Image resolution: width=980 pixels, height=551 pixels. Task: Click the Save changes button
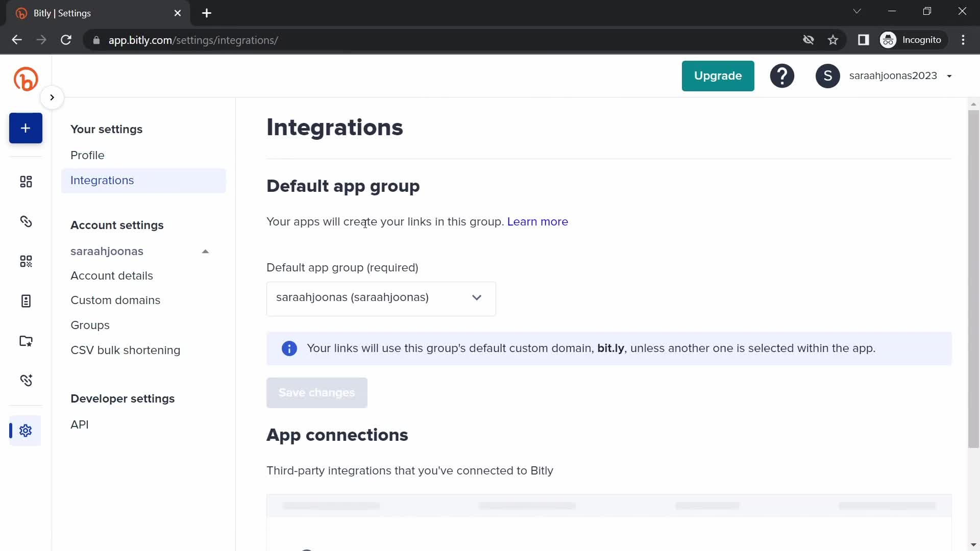[x=316, y=393]
